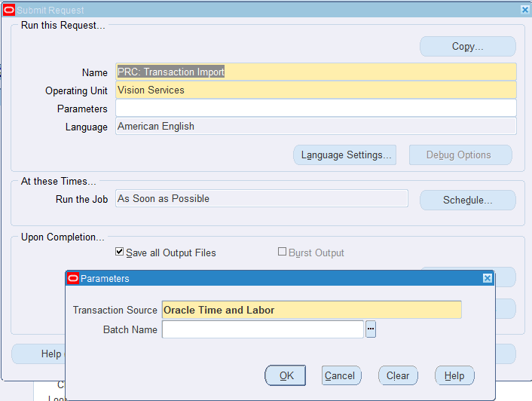
Task: Toggle Save all Output Files checkbox
Action: point(119,252)
